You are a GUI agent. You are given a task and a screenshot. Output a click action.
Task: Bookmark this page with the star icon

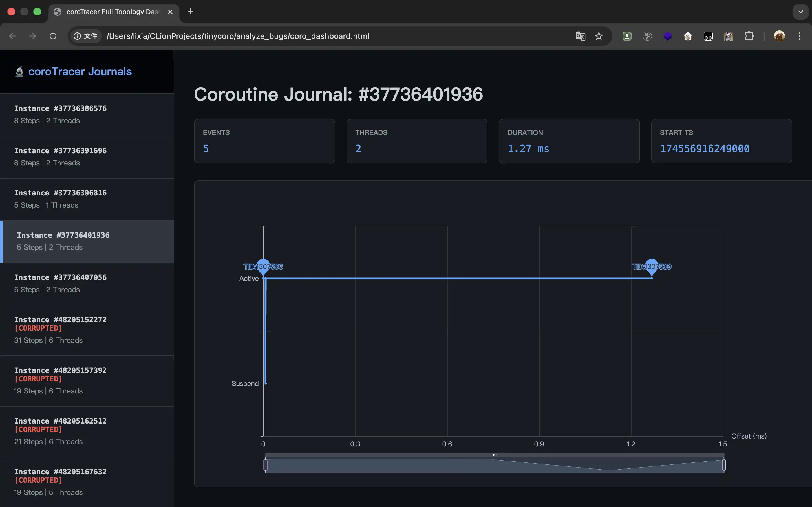(x=599, y=36)
